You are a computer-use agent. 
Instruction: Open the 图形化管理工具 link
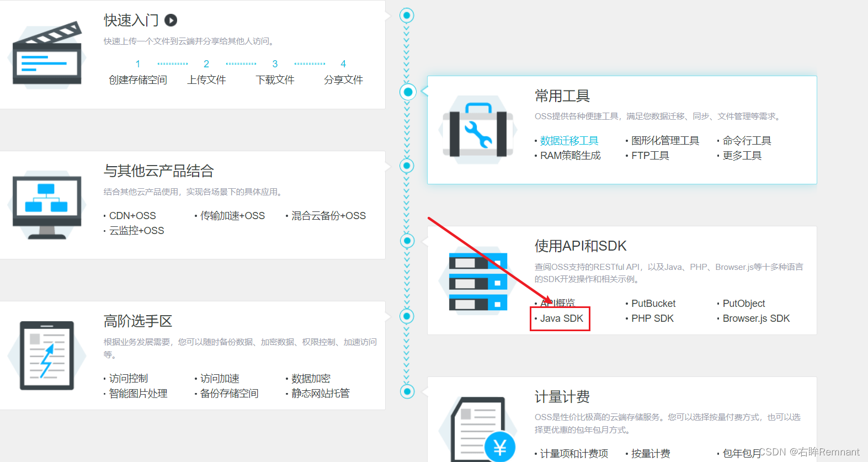point(665,141)
